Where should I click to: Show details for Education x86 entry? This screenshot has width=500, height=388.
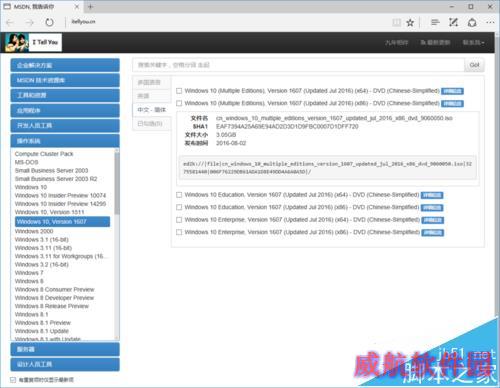(432, 208)
